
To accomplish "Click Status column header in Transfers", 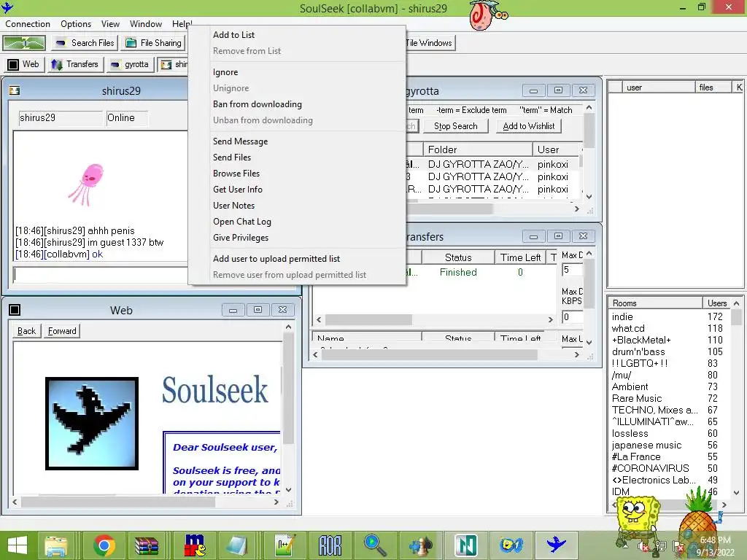I will coord(458,257).
